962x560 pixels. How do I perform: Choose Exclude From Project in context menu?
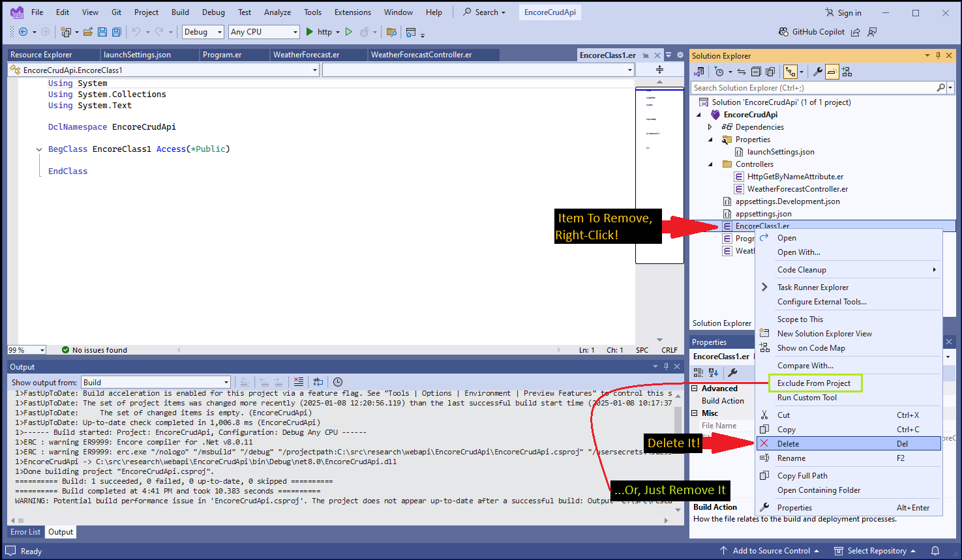point(815,383)
